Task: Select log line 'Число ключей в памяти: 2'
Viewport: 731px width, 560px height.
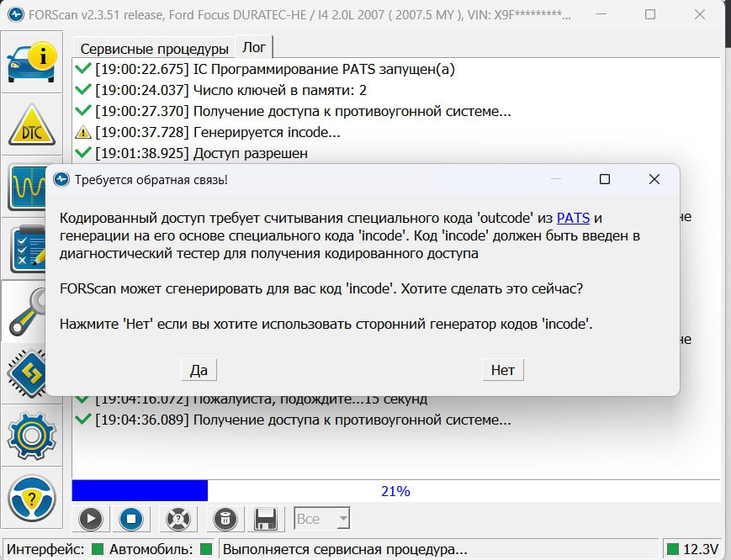Action: click(x=230, y=90)
